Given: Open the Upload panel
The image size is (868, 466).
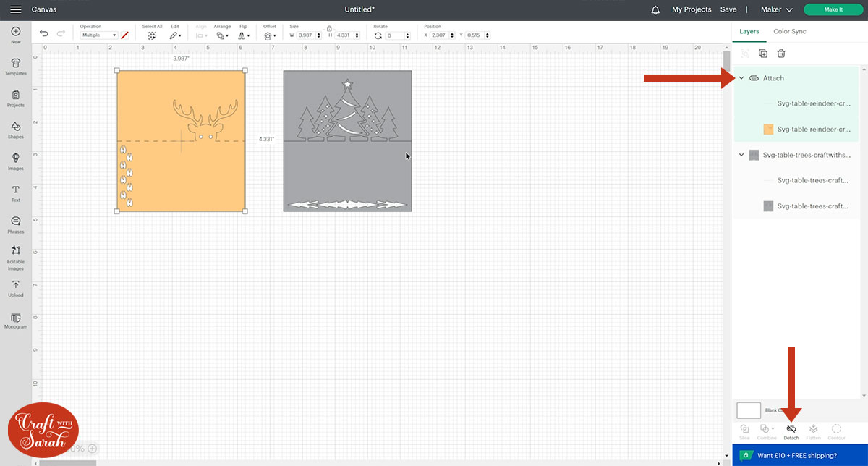Looking at the screenshot, I should [x=15, y=288].
